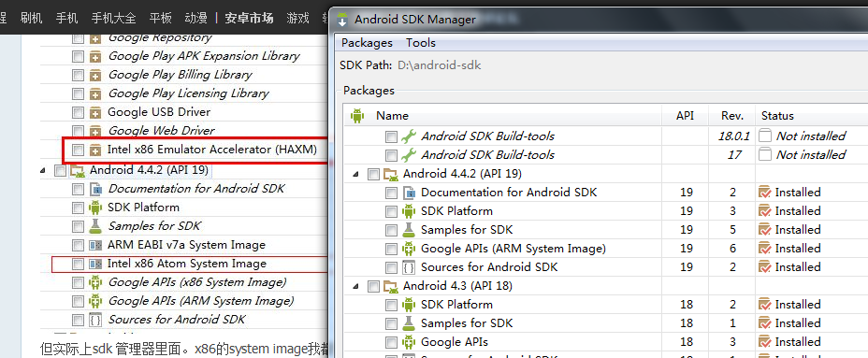Select Google Play Licensing Library row in webpage

[188, 93]
